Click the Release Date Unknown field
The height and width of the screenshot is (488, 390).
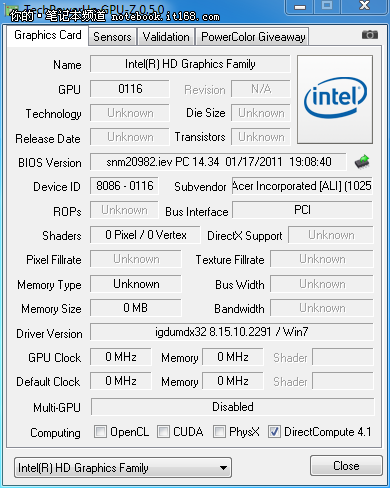tap(130, 137)
